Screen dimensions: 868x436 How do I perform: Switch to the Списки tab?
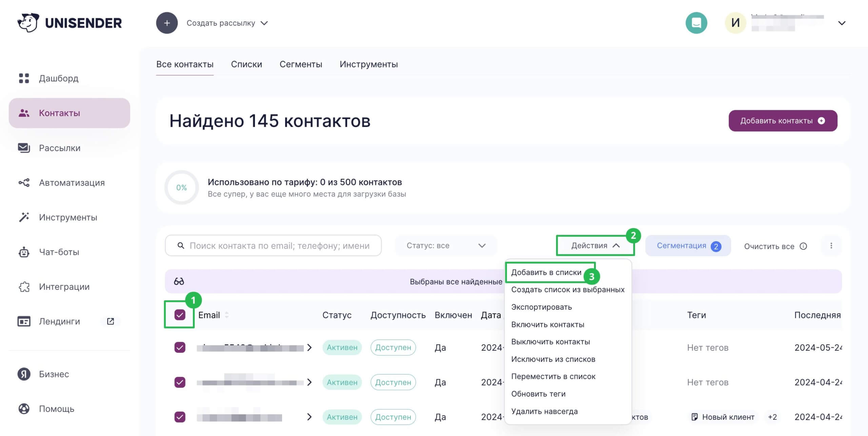pos(246,64)
